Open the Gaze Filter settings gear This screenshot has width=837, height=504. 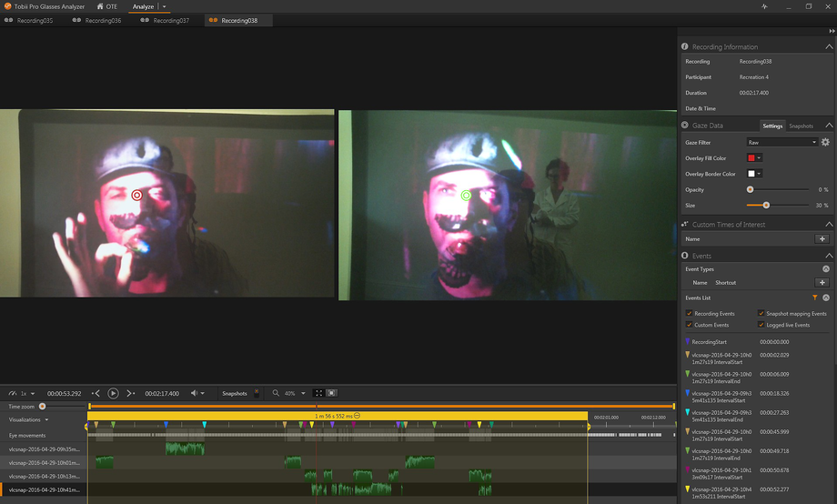tap(825, 142)
